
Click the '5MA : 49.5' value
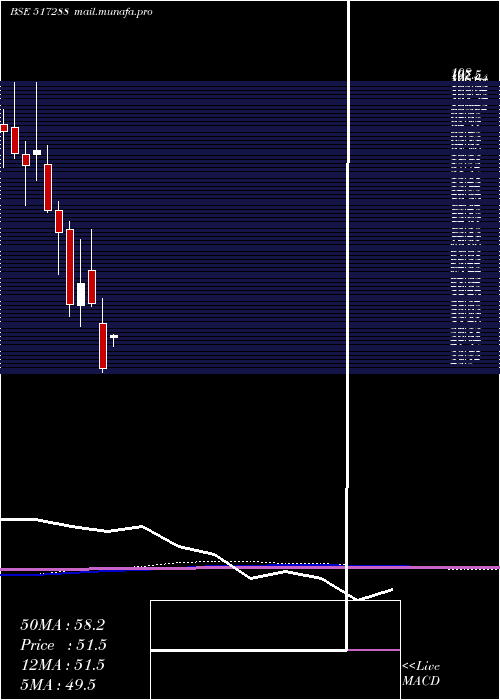point(58,684)
